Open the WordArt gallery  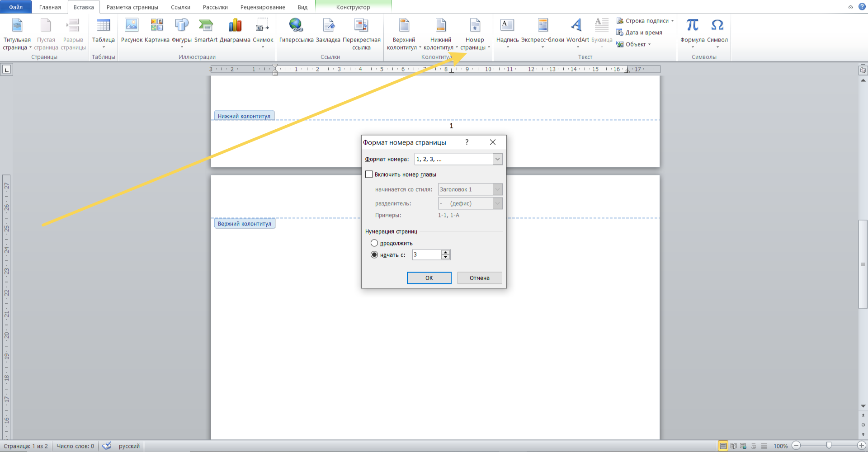(x=577, y=26)
